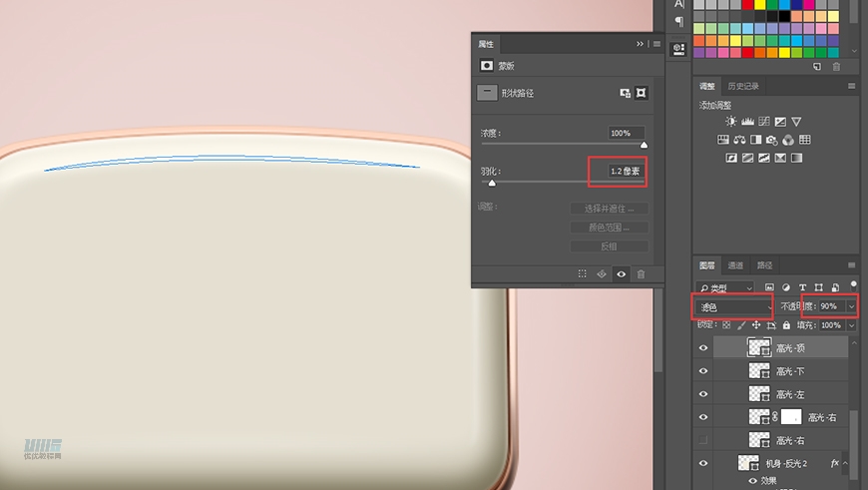Switch to the 通道 tab
The height and width of the screenshot is (490, 868).
(735, 265)
